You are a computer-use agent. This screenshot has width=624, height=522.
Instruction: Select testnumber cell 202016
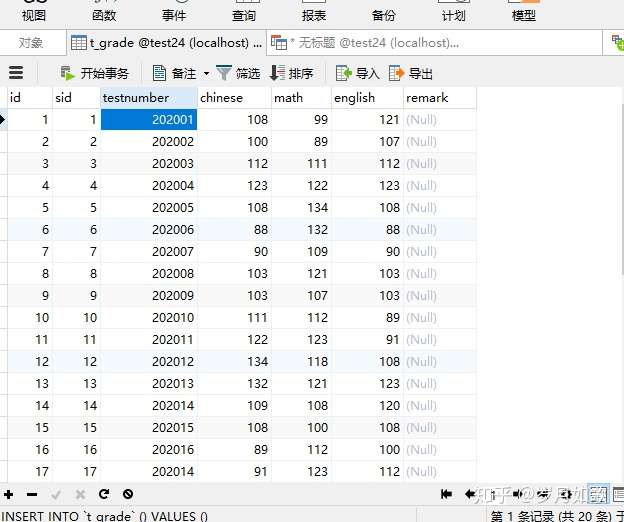[149, 450]
